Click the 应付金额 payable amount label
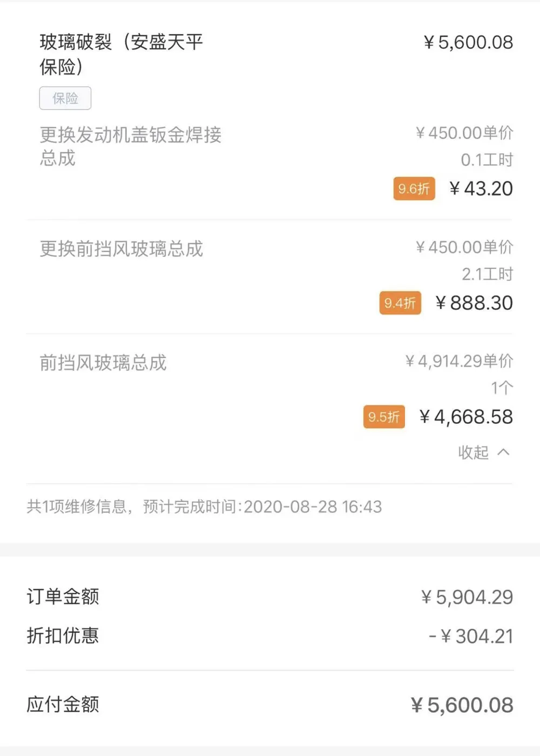The width and height of the screenshot is (540, 756). click(x=63, y=704)
